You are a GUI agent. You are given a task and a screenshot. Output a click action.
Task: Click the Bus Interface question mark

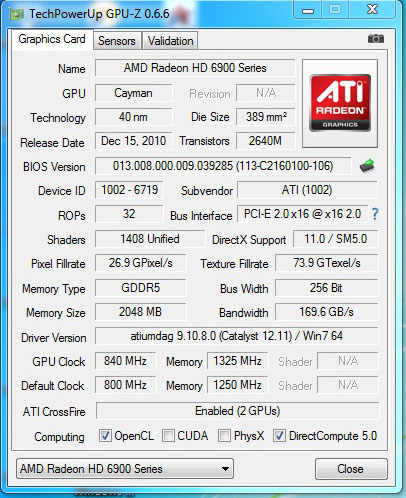pyautogui.click(x=375, y=214)
